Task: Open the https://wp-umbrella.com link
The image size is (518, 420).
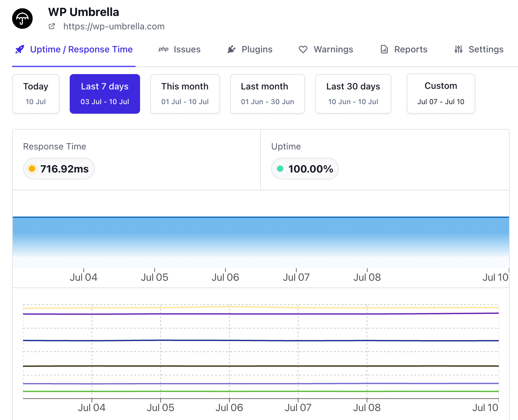Action: click(x=114, y=26)
